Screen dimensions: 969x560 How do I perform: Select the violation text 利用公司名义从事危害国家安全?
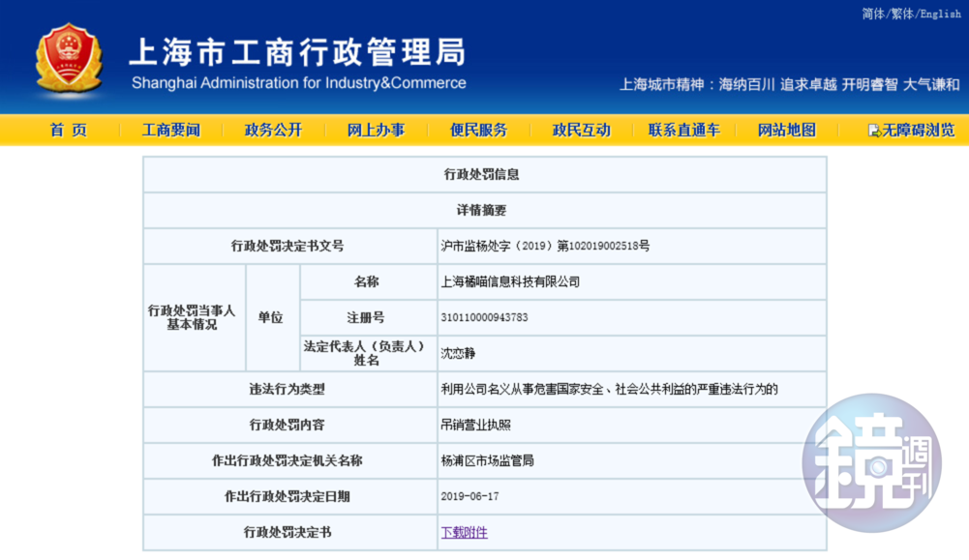tap(522, 389)
